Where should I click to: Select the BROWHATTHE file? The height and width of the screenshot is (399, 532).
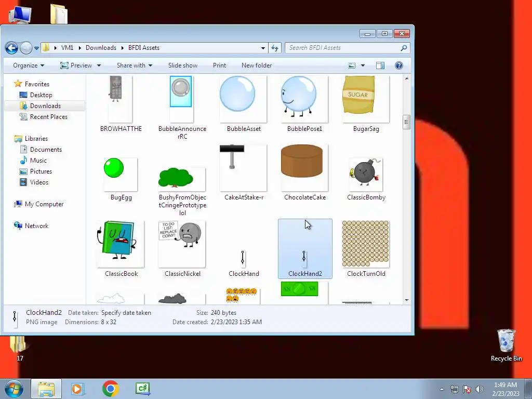click(121, 103)
